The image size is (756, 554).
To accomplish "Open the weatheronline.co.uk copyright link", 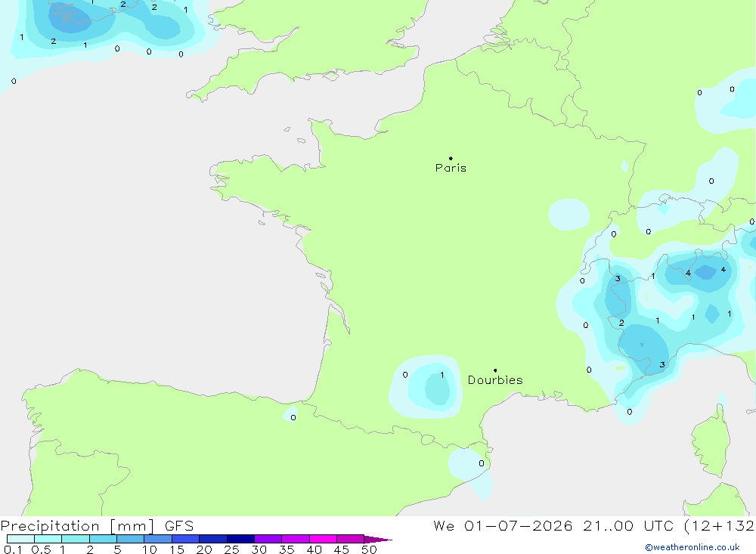I will pyautogui.click(x=692, y=547).
